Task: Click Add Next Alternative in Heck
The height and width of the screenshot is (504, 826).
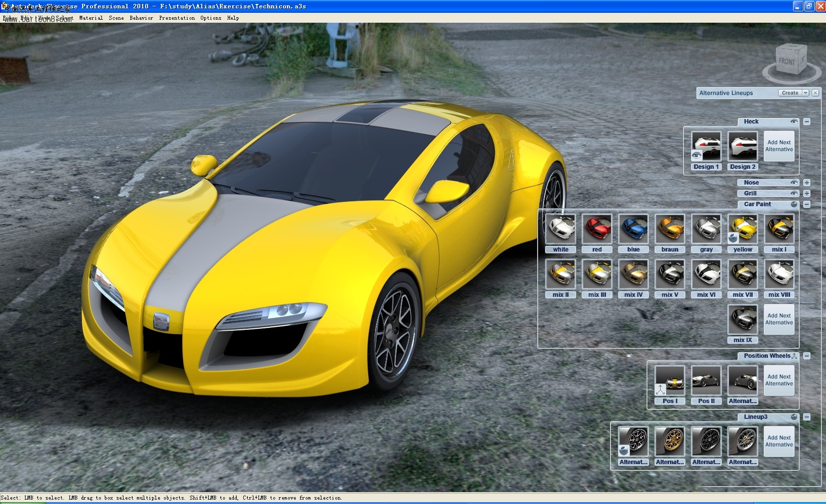Action: point(779,146)
